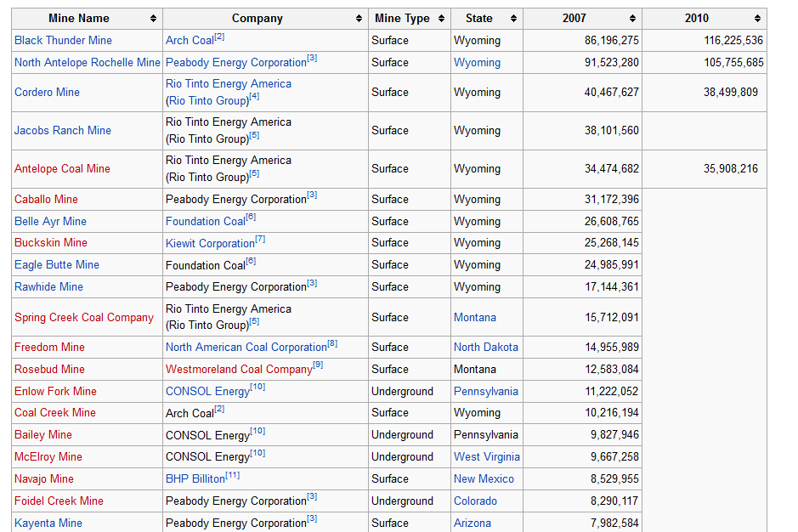Open Jacobs Ranch Mine link

[x=63, y=130]
